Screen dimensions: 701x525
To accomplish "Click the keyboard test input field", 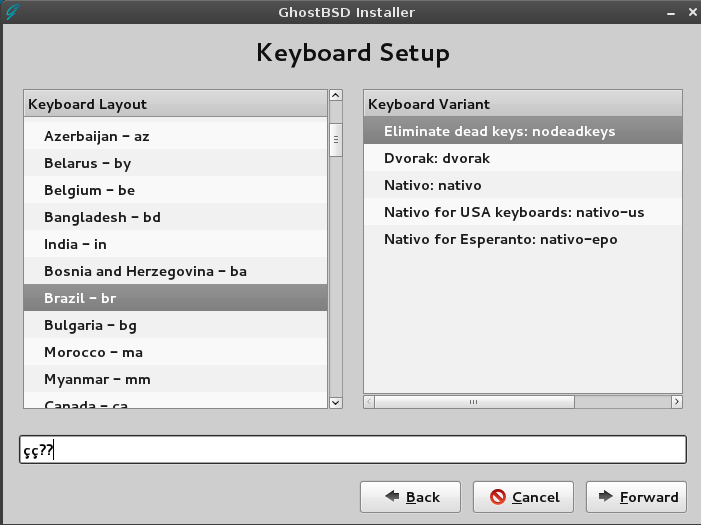I will coord(353,449).
